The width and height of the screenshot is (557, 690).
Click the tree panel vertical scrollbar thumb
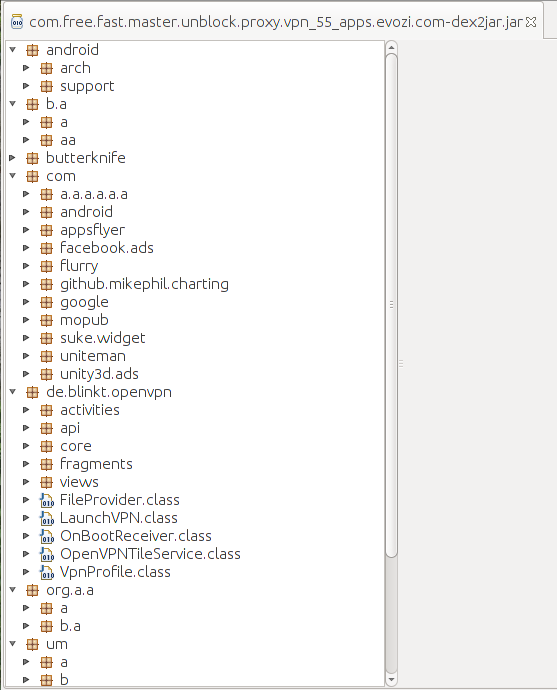click(391, 305)
